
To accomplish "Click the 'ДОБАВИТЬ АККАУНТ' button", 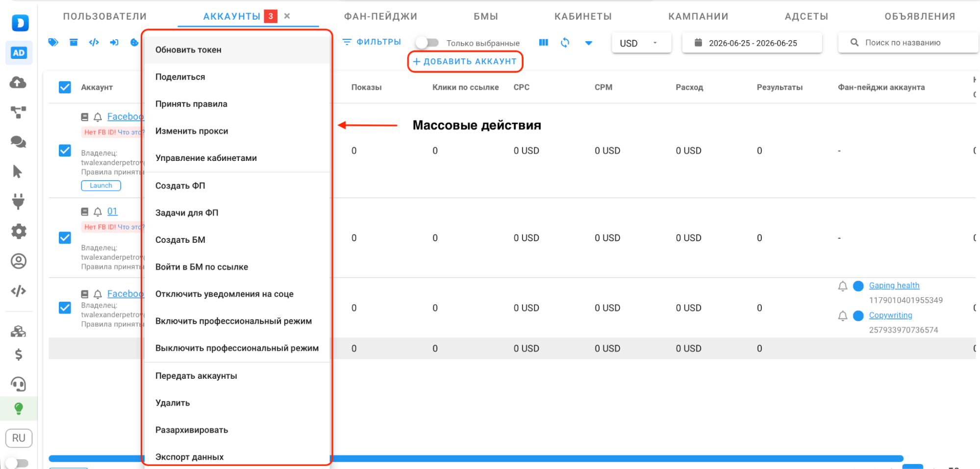I will (465, 62).
